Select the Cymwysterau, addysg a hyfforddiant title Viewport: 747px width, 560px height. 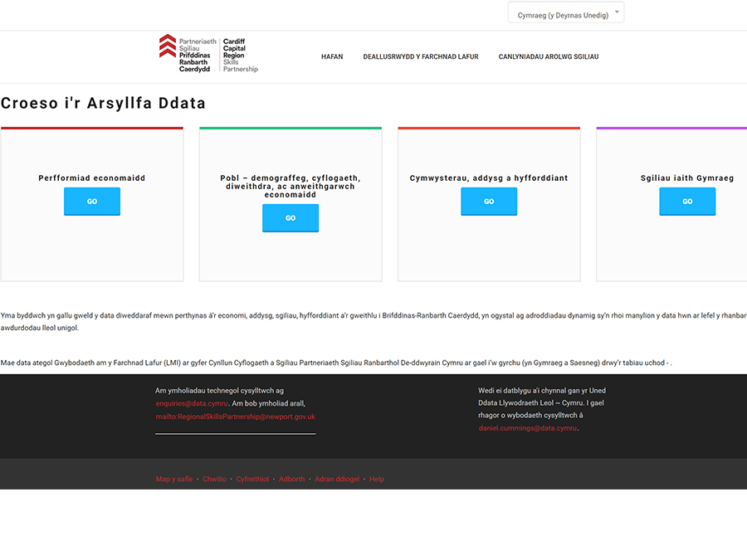point(489,178)
